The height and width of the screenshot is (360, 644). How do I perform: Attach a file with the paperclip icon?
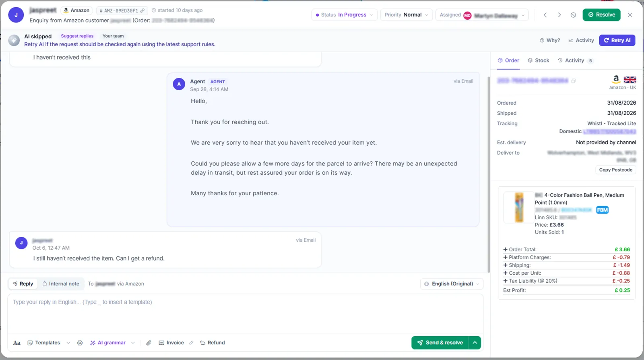pos(149,343)
